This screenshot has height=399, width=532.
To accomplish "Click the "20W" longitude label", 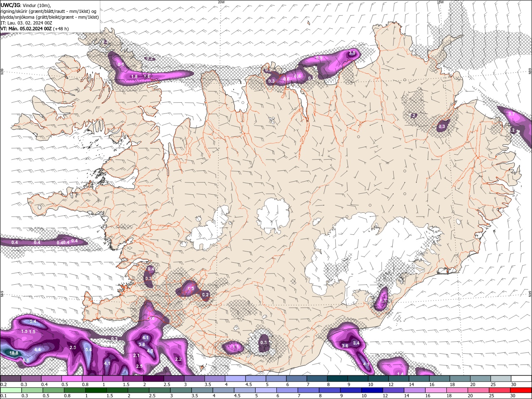I will (x=221, y=2).
